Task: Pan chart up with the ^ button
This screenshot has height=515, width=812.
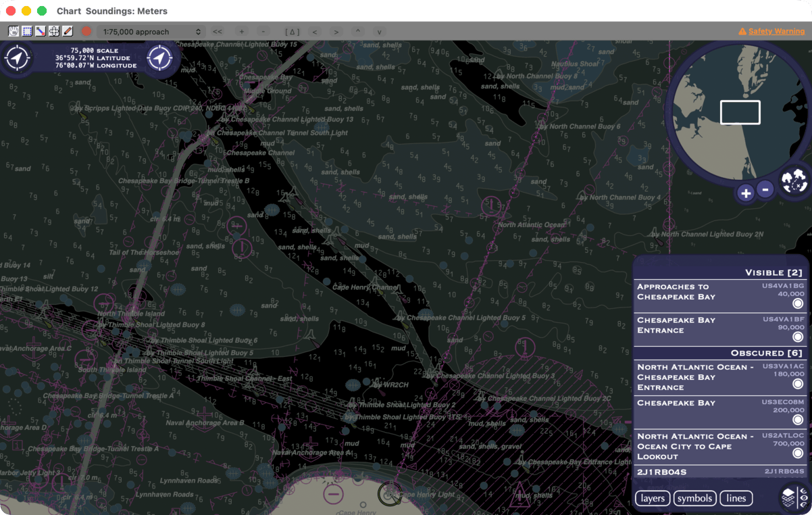Action: tap(358, 32)
